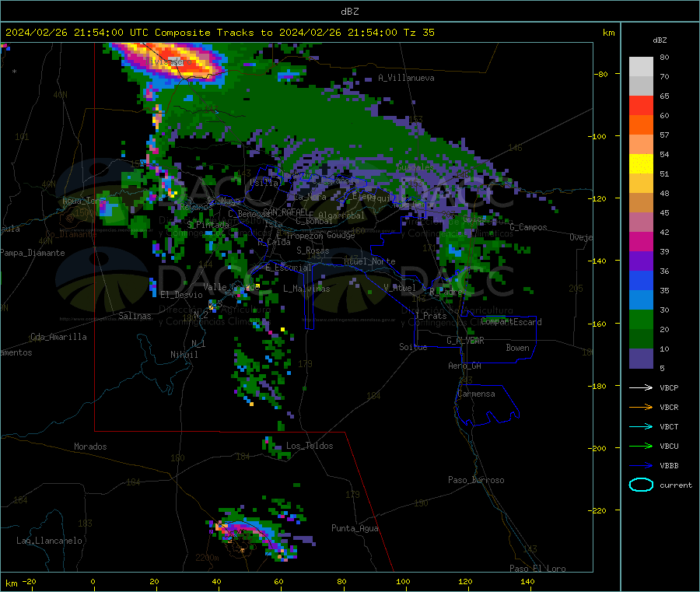
Task: Click the 'Salinas' map label
Action: 135,316
